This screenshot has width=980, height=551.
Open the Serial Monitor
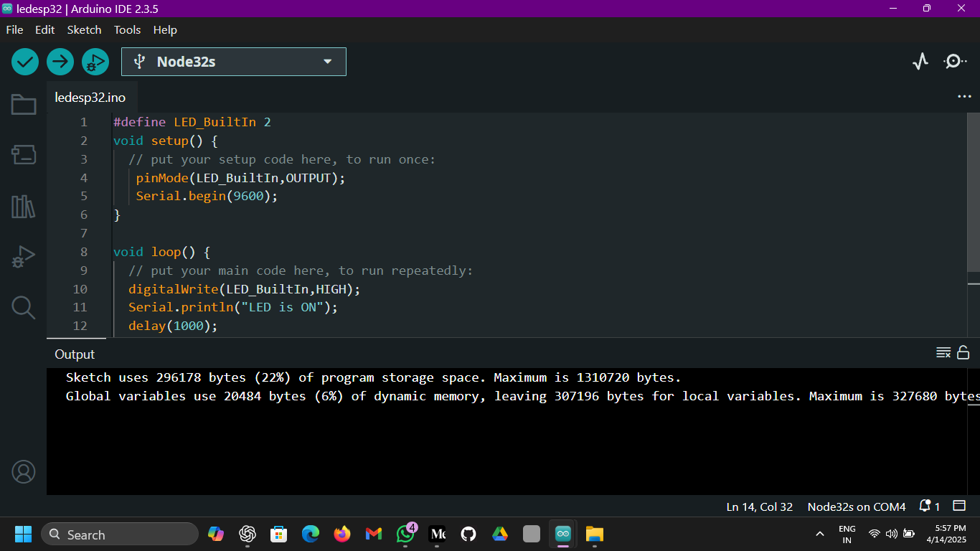pos(955,62)
